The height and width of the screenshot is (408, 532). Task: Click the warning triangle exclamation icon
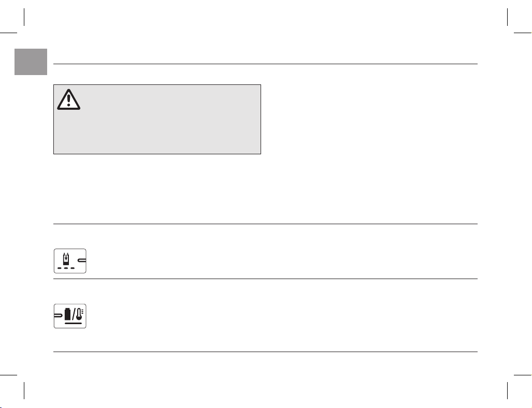click(x=68, y=99)
